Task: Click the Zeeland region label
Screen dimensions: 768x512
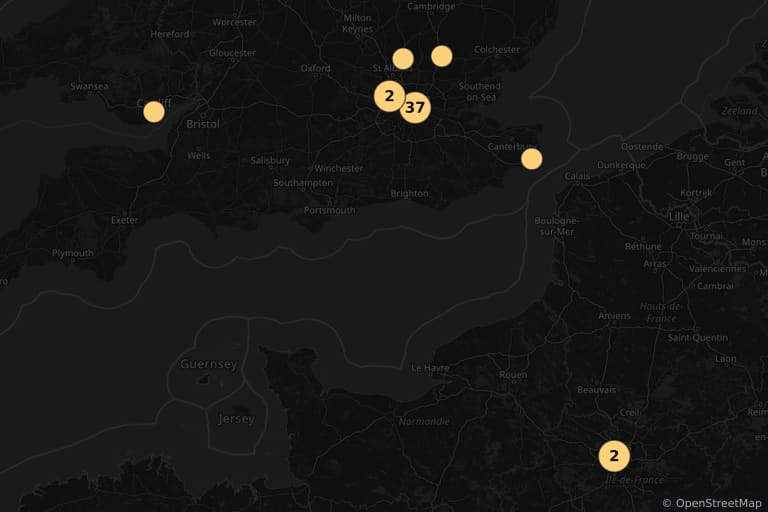Action: [x=739, y=111]
